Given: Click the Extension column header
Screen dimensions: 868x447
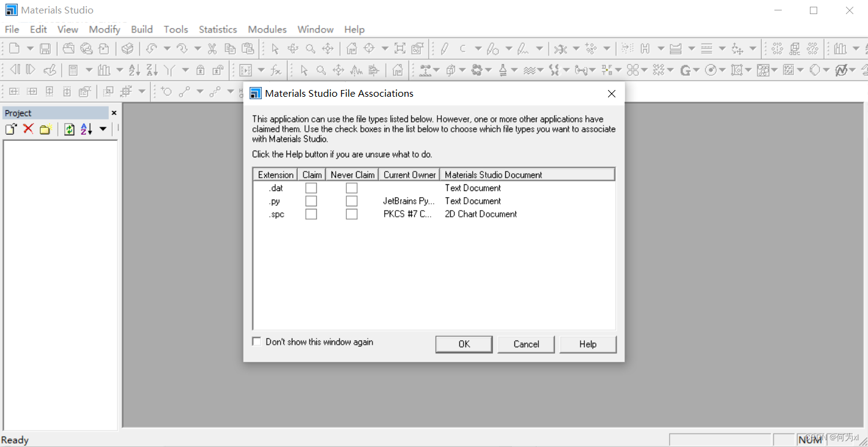Looking at the screenshot, I should pos(275,175).
